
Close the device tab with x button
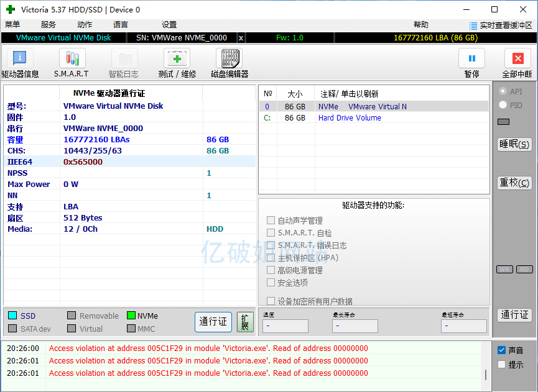[x=241, y=38]
